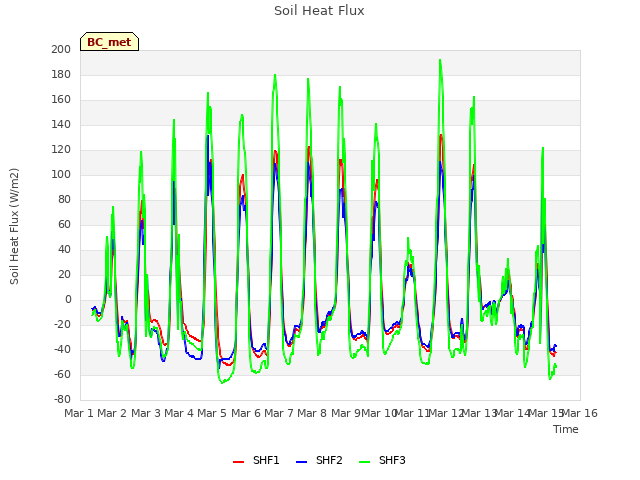
Task: Click the SHF3 peak near 180 on Mar 7
Action: (x=275, y=75)
